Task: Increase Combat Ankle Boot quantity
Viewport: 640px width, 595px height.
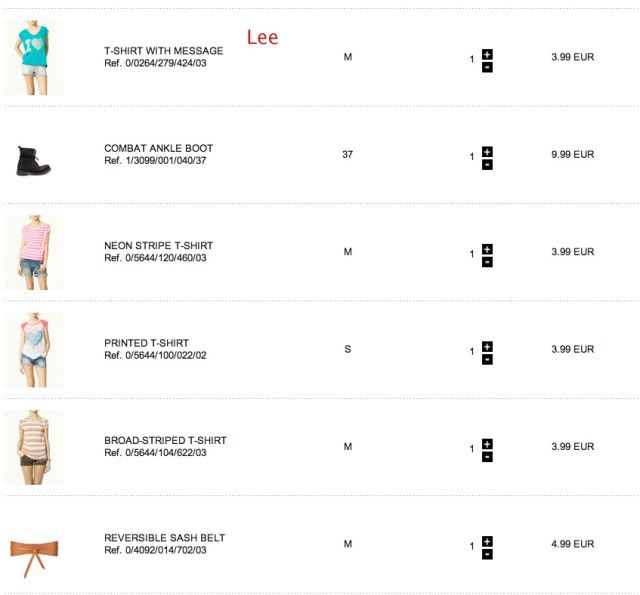Action: pyautogui.click(x=487, y=151)
